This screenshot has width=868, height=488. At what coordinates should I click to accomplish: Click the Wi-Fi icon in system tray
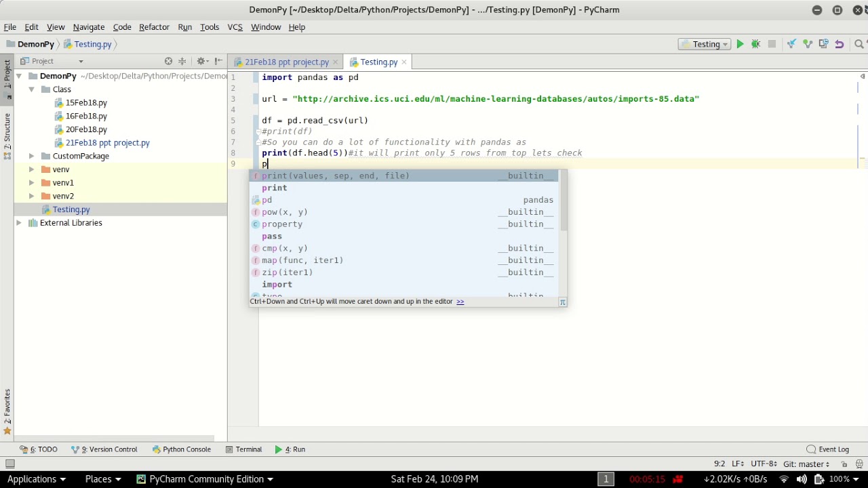coord(784,479)
